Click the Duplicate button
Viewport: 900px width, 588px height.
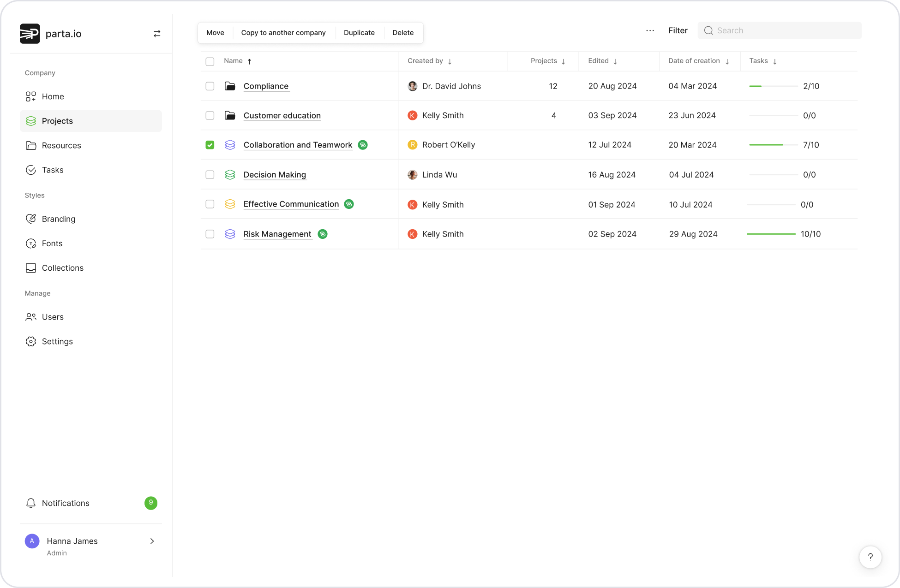(359, 33)
